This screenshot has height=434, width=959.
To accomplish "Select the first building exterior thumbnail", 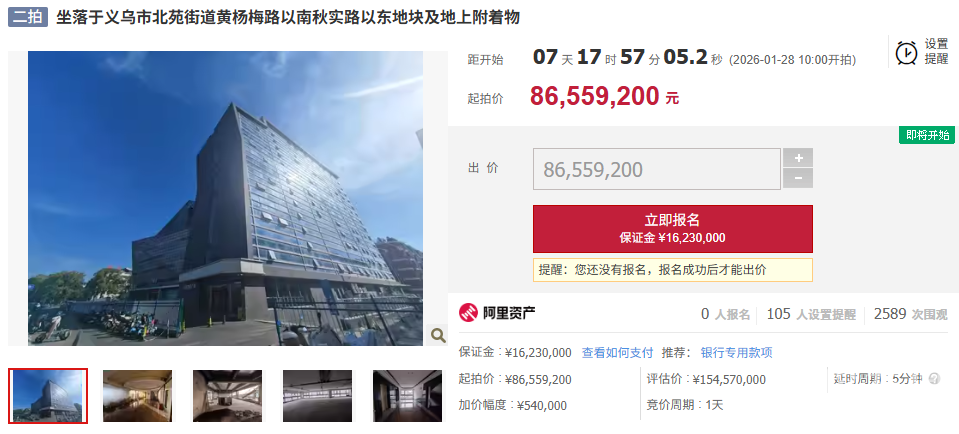I will pyautogui.click(x=48, y=395).
